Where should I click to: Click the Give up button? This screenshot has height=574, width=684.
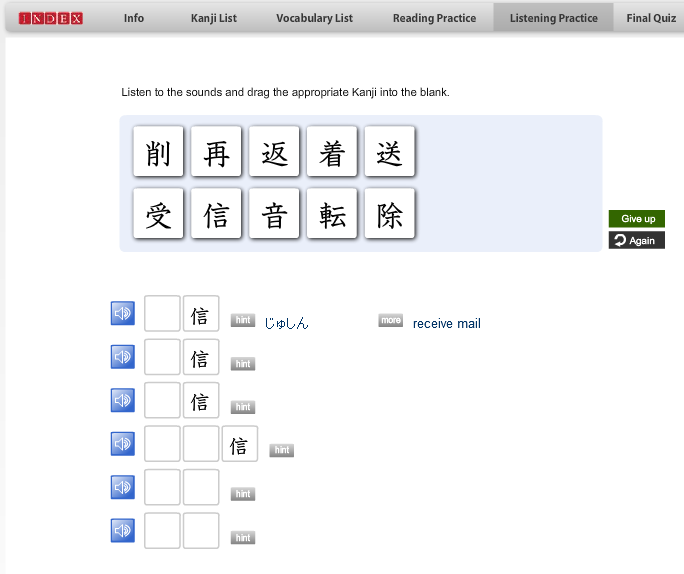[637, 219]
